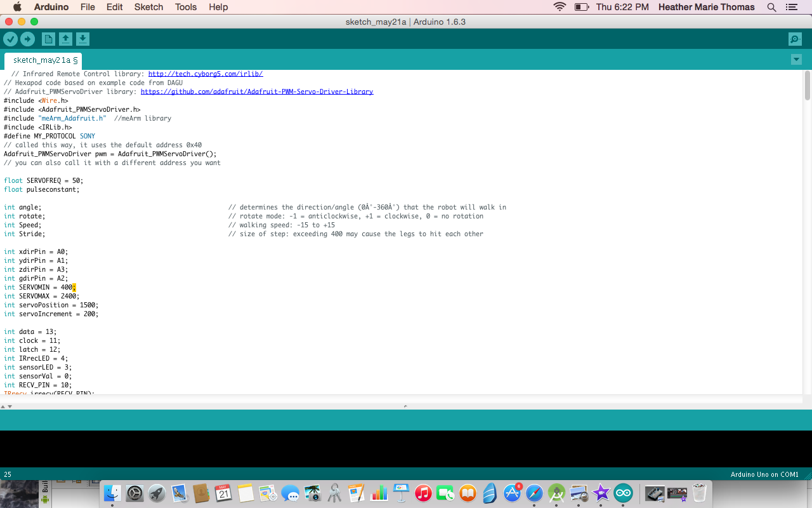Open Messages from the dock
This screenshot has height=508, width=812.
290,493
